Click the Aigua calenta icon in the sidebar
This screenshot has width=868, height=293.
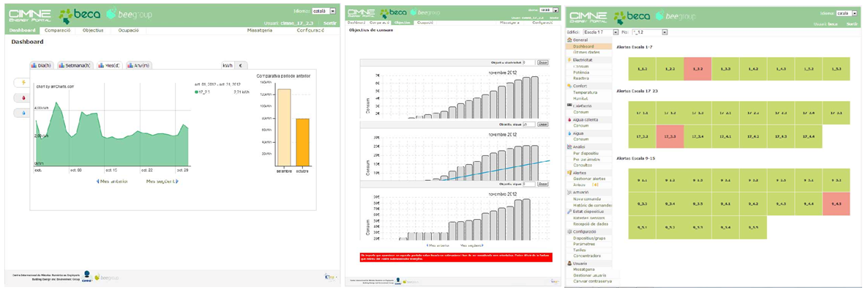569,119
